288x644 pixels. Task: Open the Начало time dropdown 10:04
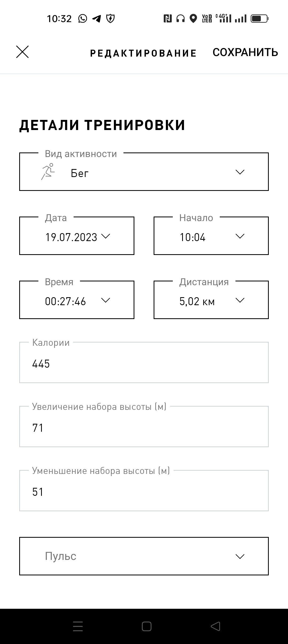click(211, 236)
